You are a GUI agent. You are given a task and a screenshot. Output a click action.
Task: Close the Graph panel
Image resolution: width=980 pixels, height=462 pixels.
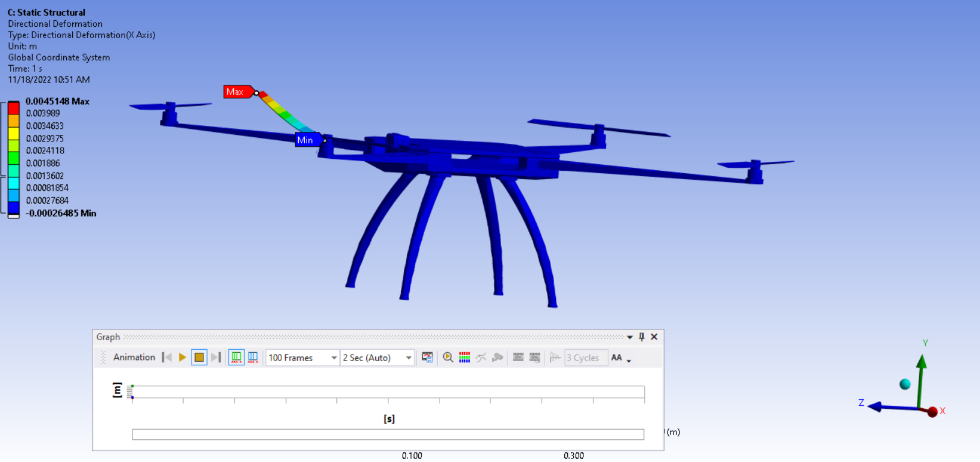(x=654, y=337)
